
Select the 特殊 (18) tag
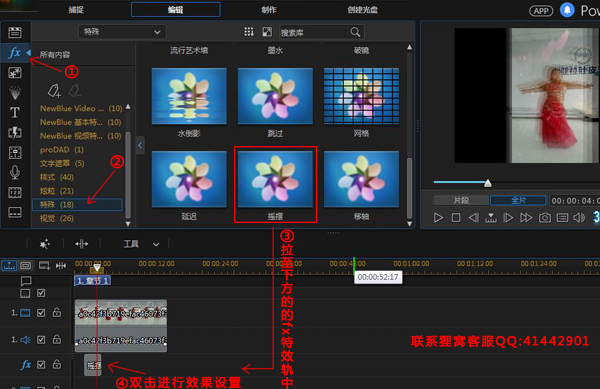(x=77, y=205)
